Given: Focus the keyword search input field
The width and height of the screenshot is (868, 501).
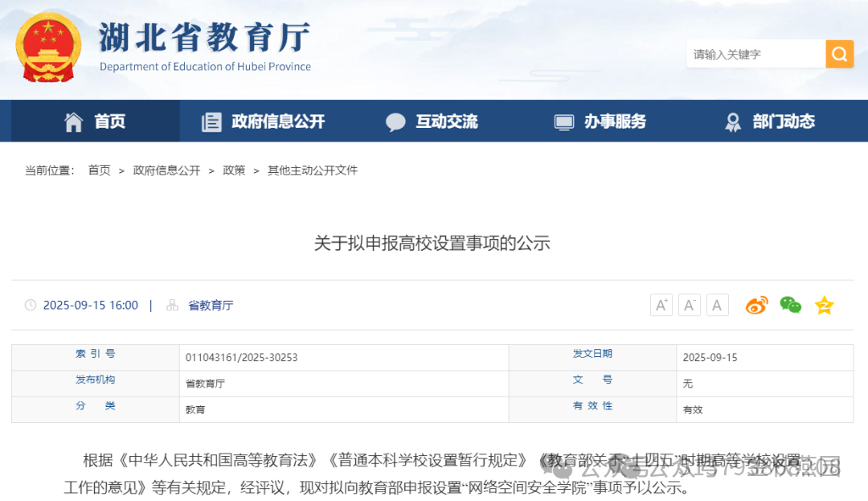Looking at the screenshot, I should tap(755, 54).
